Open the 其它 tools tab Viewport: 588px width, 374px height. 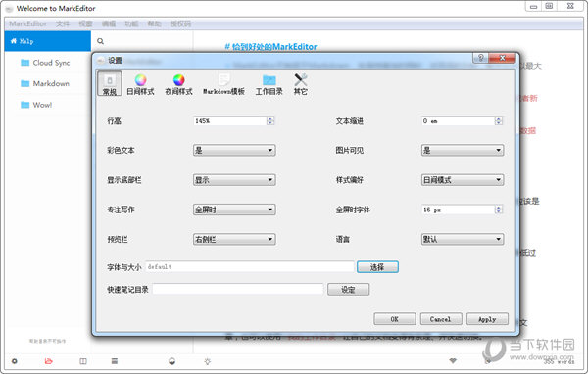(301, 84)
